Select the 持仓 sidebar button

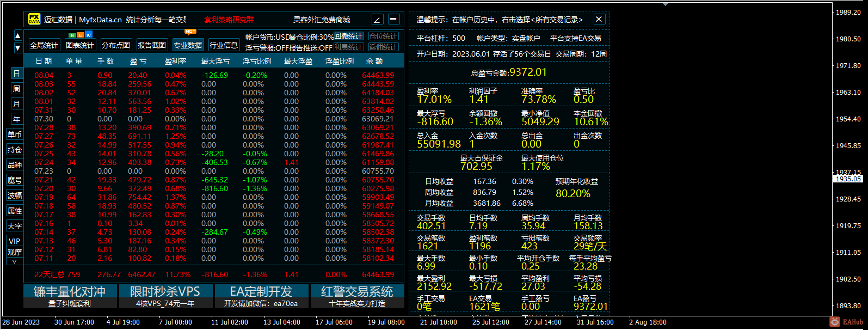click(15, 150)
